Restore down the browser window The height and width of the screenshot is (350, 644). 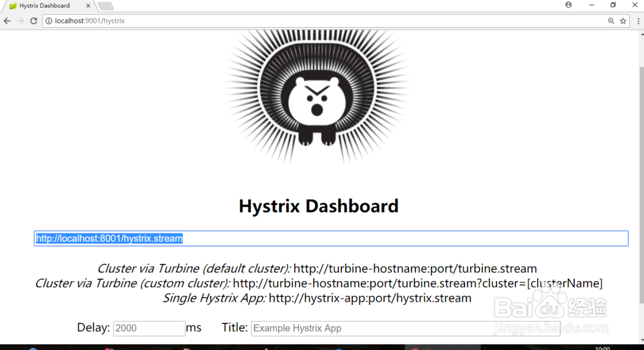click(613, 5)
